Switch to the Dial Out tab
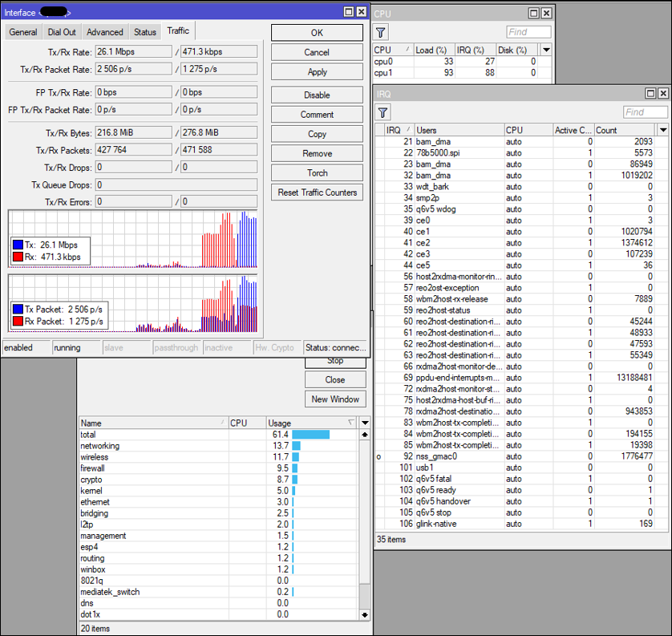Viewport: 672px width, 636px height. 62,32
